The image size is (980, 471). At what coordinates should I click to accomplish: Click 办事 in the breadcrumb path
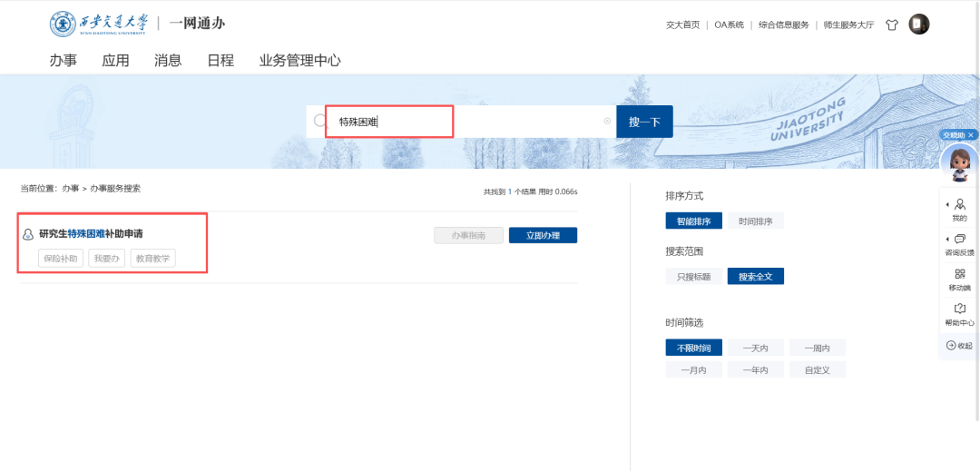(x=70, y=188)
